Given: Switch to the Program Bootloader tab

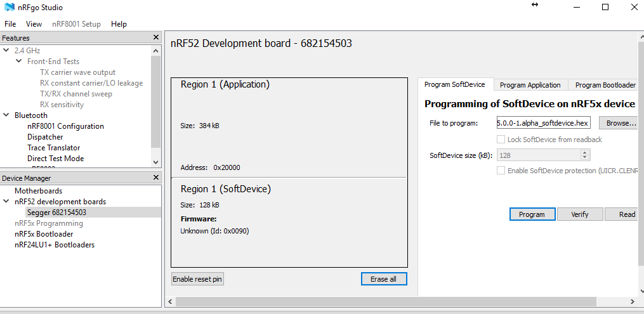Looking at the screenshot, I should pos(604,85).
